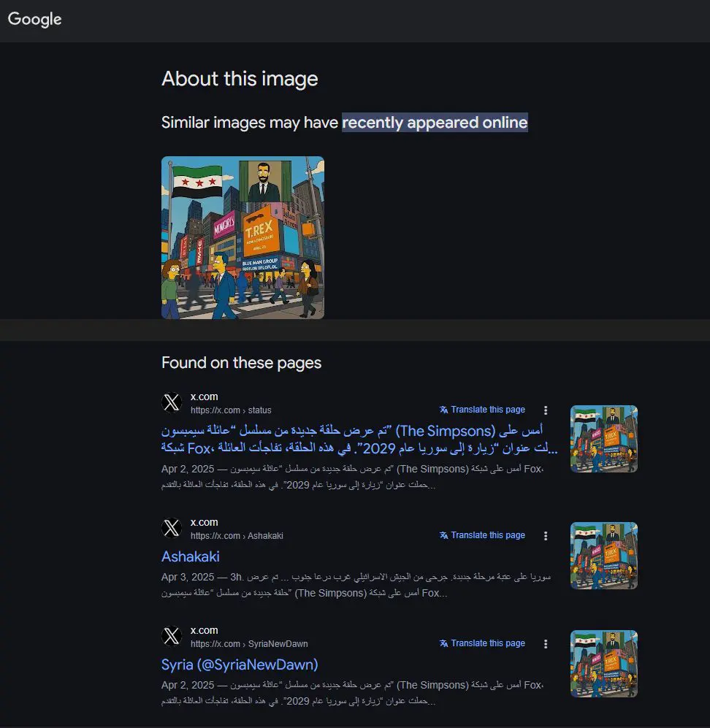Click the 'https://x.com › status' URL
Image resolution: width=710 pixels, height=728 pixels.
point(231,410)
